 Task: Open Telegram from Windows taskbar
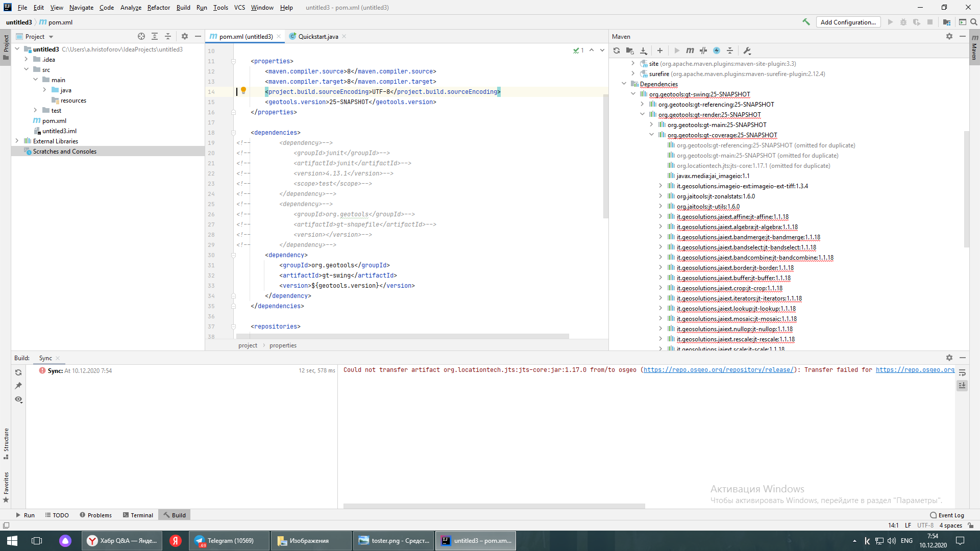click(229, 541)
